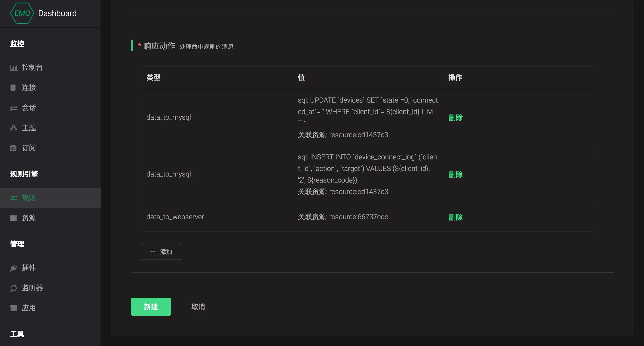This screenshot has height=346, width=644.
Task: Click the shuffle icon beside 规则
Action: point(14,198)
